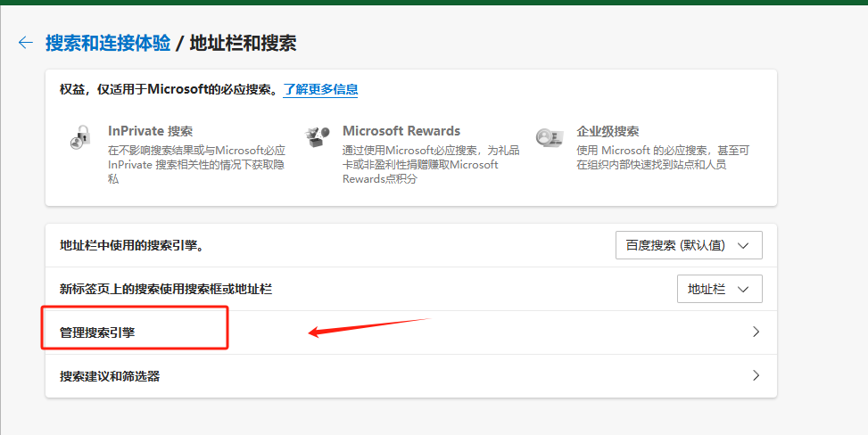
Task: Click the Microsoft Rewards gift icon
Action: (x=318, y=136)
